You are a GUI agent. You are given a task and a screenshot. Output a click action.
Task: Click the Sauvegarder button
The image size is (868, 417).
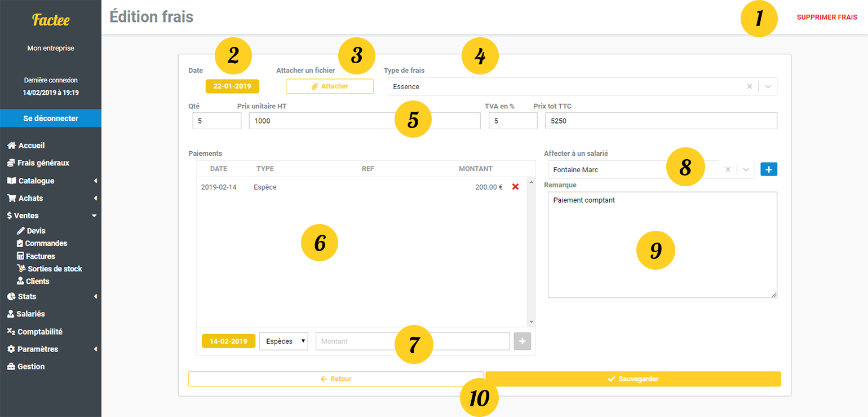pyautogui.click(x=633, y=379)
